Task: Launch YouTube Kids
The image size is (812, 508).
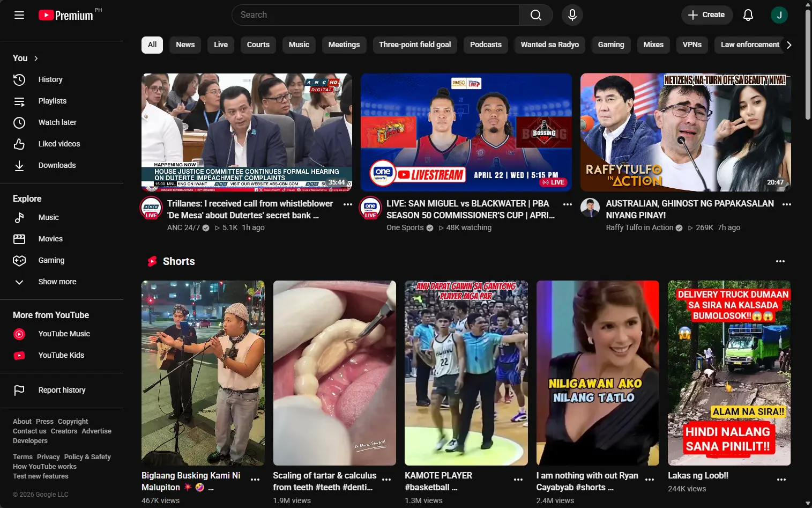Action: tap(62, 355)
